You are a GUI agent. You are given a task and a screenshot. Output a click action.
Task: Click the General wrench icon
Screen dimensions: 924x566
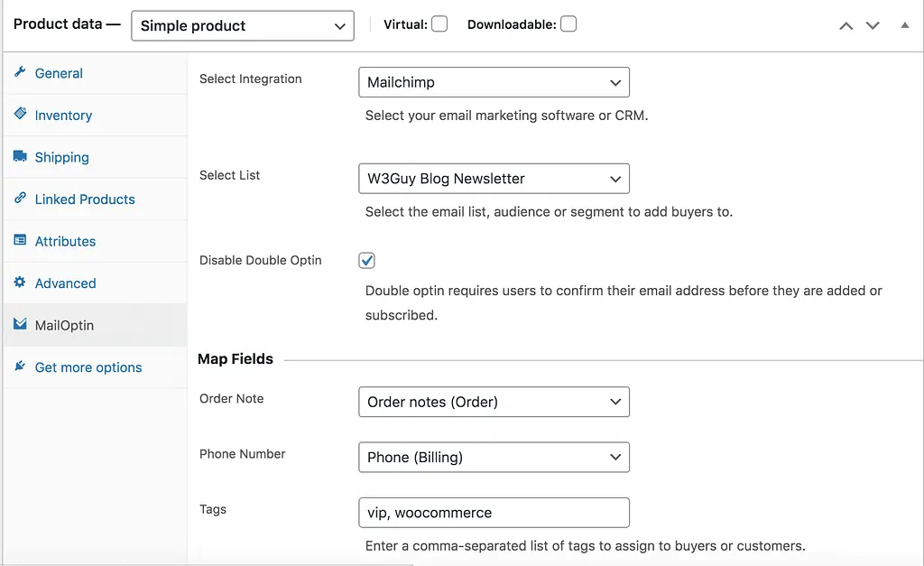point(20,72)
